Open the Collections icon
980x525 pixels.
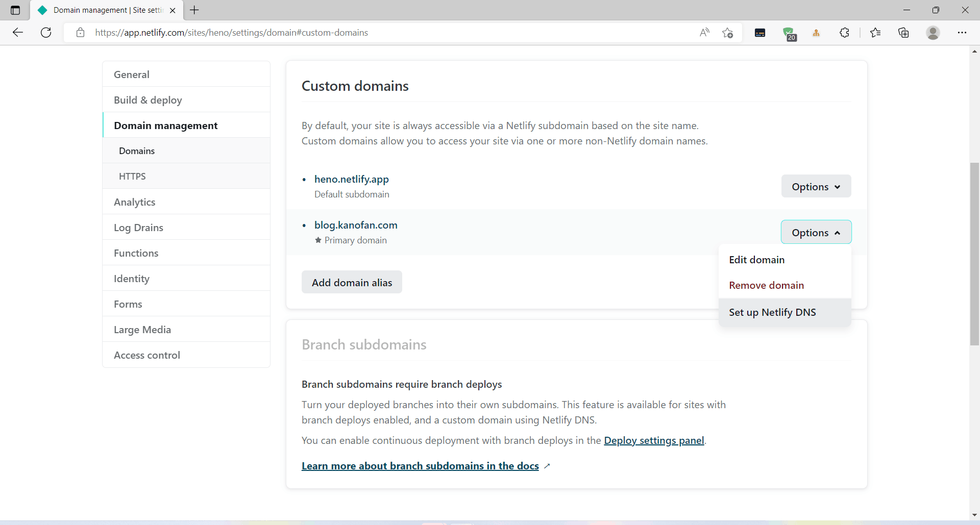tap(903, 32)
